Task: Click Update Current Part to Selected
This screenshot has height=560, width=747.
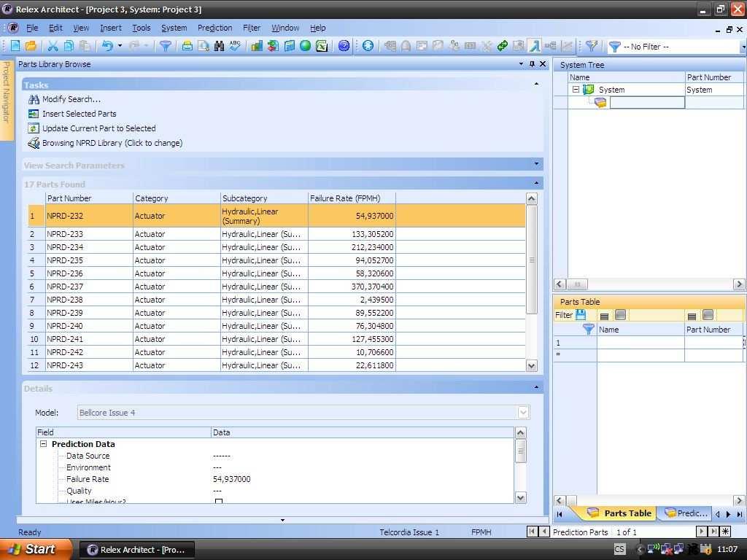Action: pyautogui.click(x=98, y=128)
